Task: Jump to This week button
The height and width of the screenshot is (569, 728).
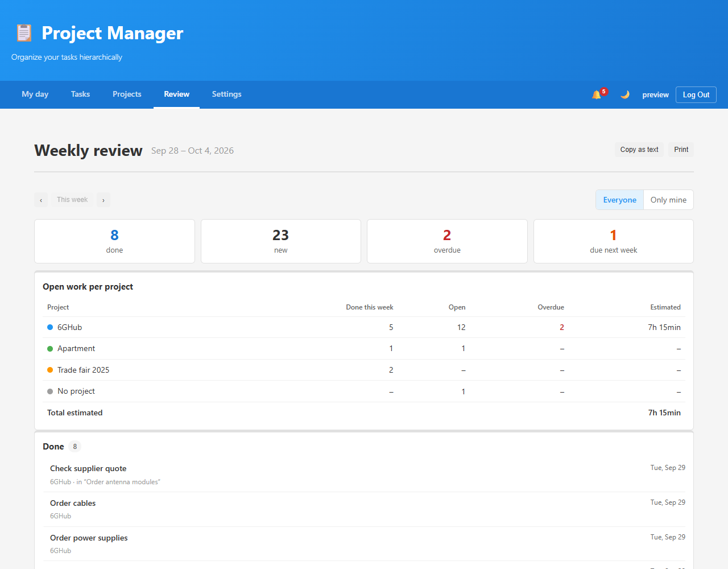Action: 72,200
